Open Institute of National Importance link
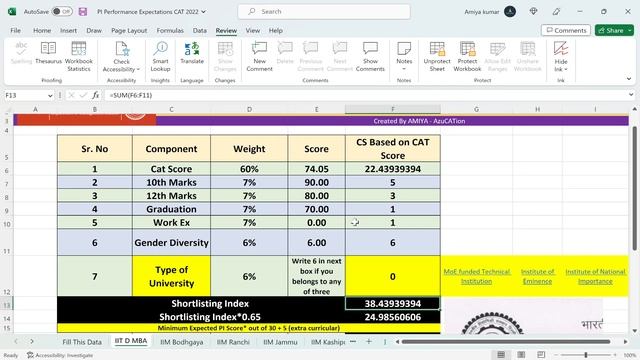The height and width of the screenshot is (360, 640). pos(595,276)
